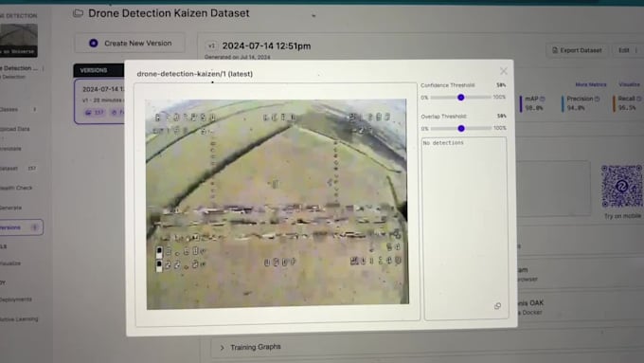This screenshot has width=644, height=363.
Task: Open Dataset in the sidebar
Action: [9, 168]
